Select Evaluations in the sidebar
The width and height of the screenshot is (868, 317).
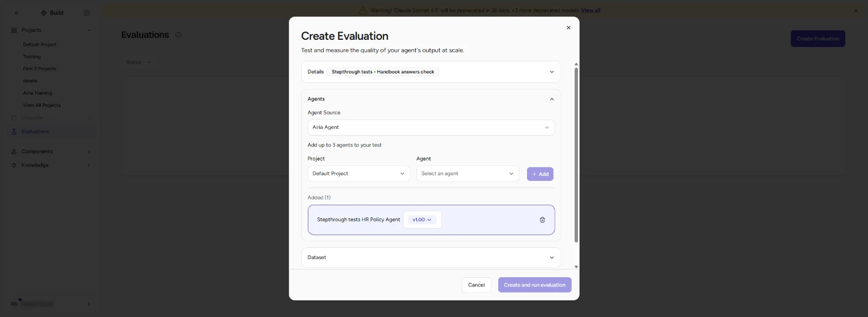coord(51,132)
